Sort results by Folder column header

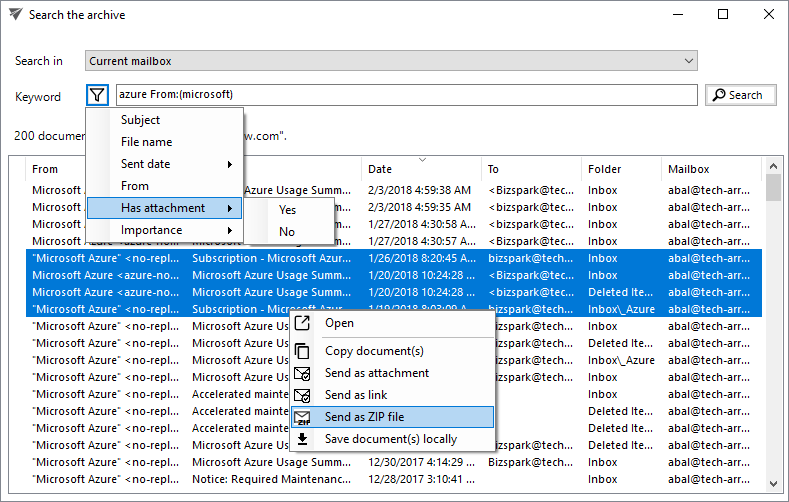click(x=605, y=169)
